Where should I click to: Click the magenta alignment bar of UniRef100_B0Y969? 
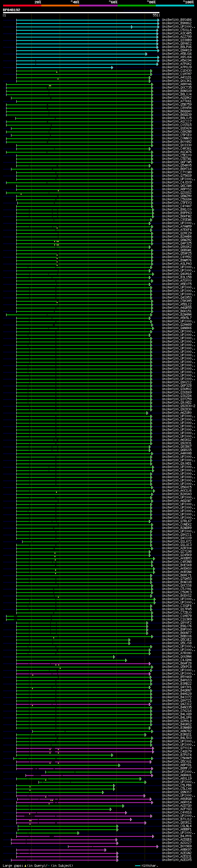(x=114, y=846)
